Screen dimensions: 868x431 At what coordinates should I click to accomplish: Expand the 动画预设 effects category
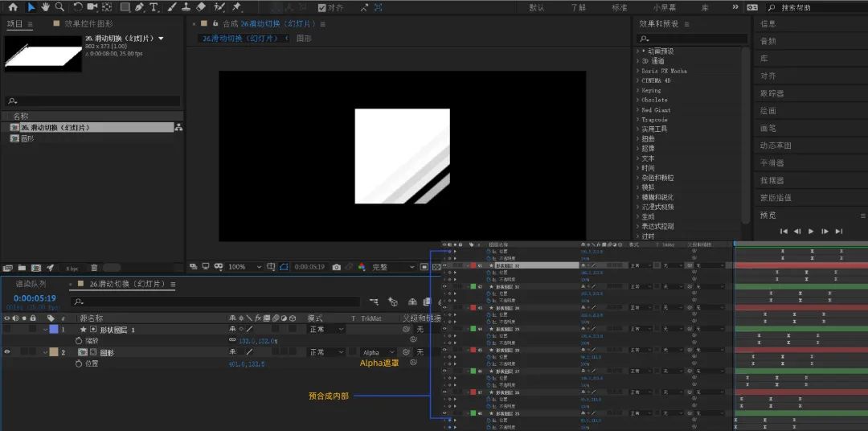pyautogui.click(x=637, y=51)
